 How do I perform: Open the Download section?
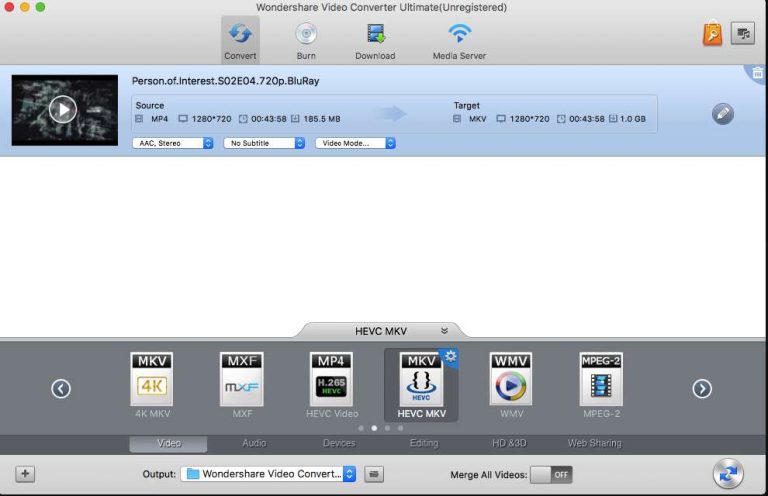tap(375, 40)
